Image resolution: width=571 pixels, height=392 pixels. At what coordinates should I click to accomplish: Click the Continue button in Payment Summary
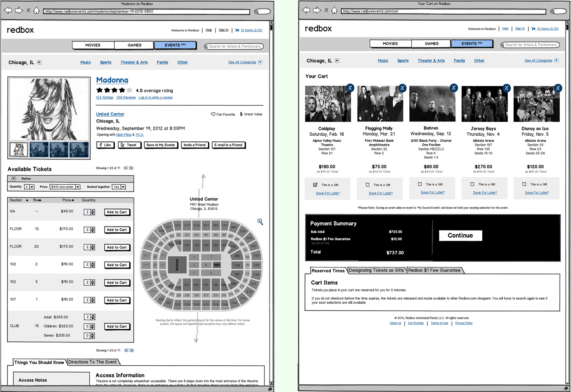click(x=460, y=235)
